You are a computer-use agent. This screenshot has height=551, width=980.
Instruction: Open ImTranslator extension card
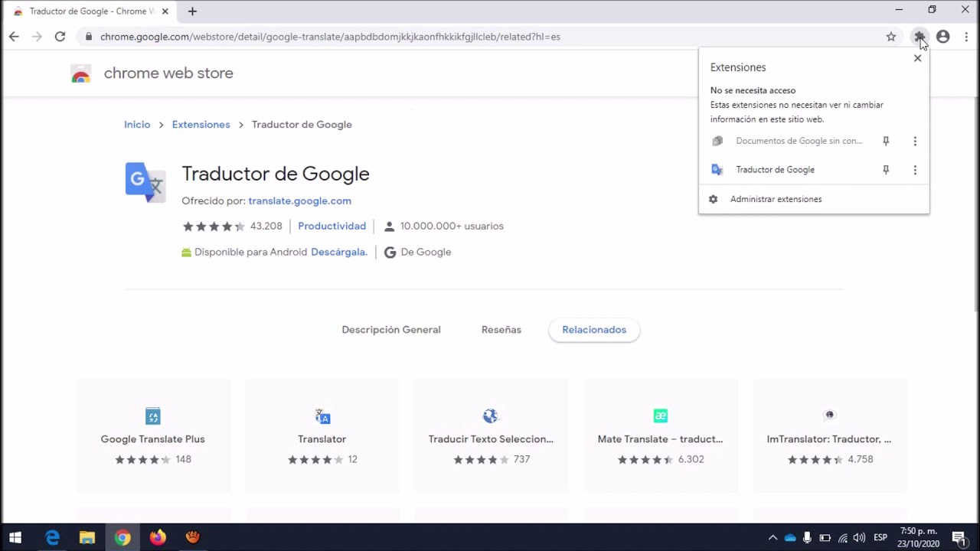pos(829,435)
